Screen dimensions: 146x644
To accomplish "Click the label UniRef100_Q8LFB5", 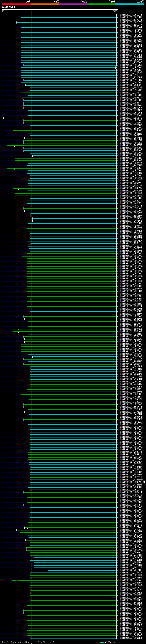I will pos(131,100).
